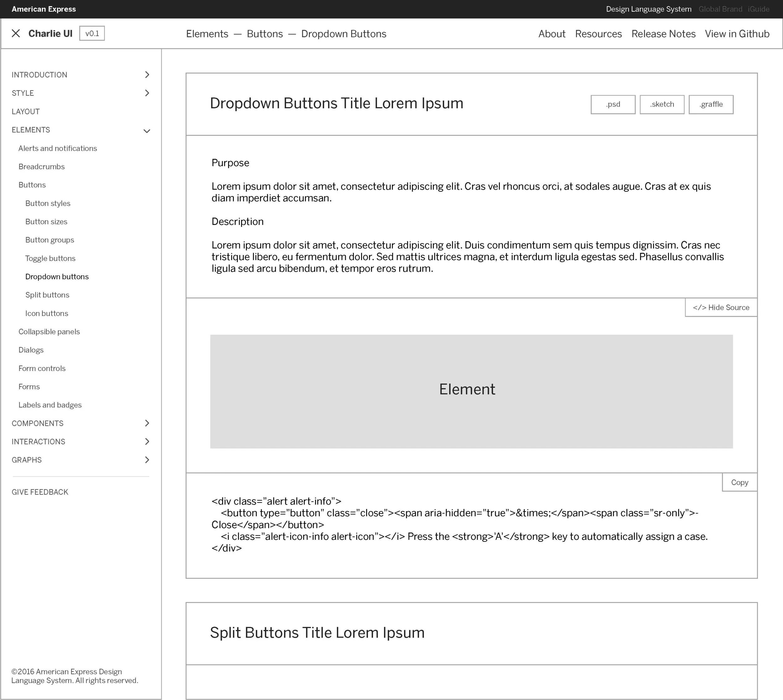This screenshot has height=700, width=783.
Task: Open View in Github link
Action: 737,34
